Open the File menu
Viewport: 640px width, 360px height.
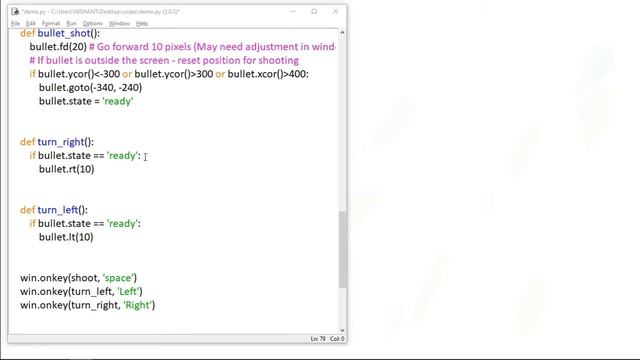pyautogui.click(x=16, y=24)
